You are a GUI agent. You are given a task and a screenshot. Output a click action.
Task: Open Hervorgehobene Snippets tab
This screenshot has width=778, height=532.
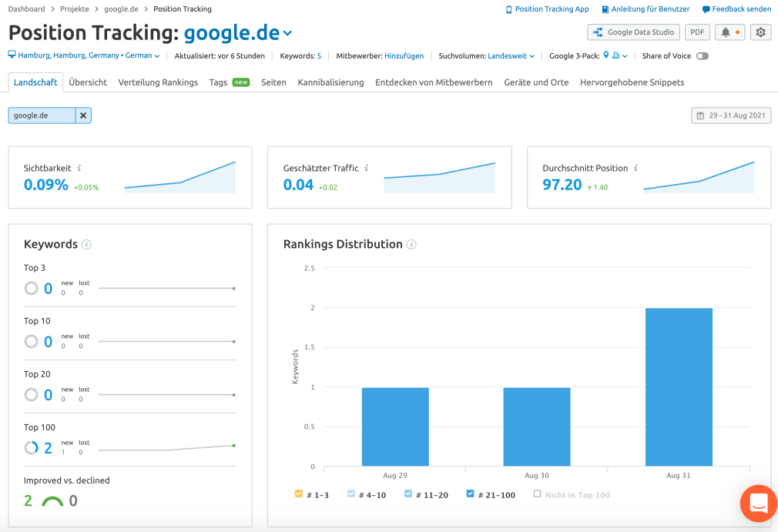(632, 82)
